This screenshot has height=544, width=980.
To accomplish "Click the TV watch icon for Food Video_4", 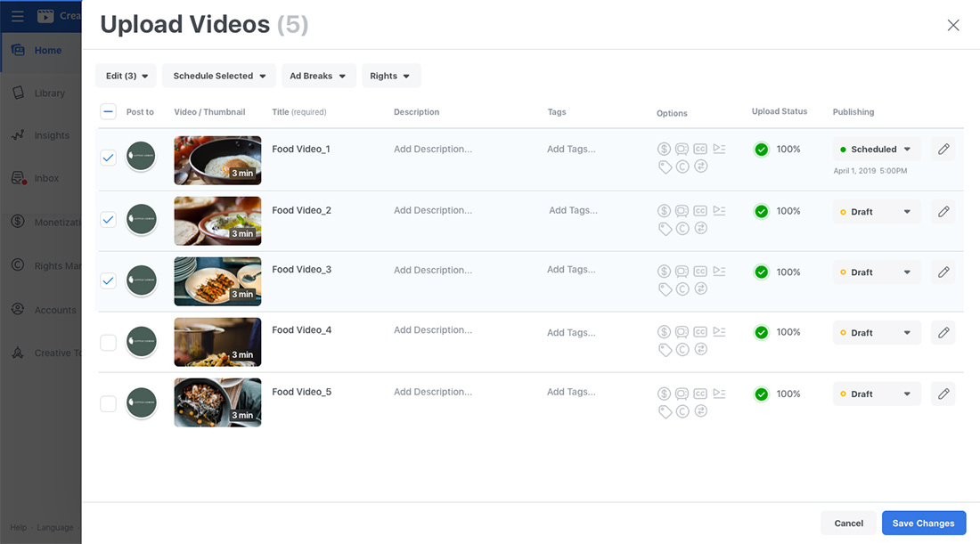I will (x=682, y=332).
